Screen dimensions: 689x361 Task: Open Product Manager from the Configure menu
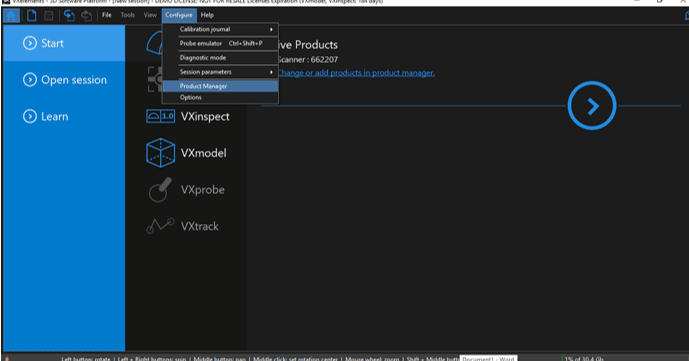[221, 86]
